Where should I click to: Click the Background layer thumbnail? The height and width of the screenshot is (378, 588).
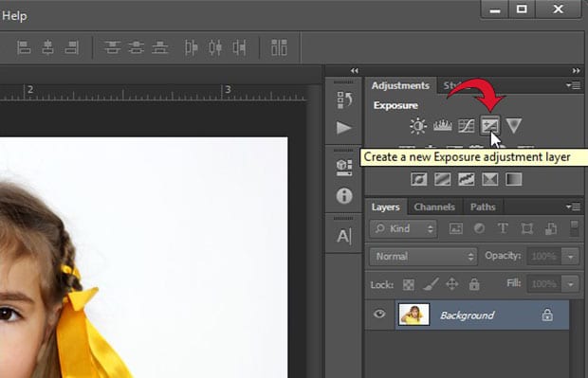(x=413, y=315)
